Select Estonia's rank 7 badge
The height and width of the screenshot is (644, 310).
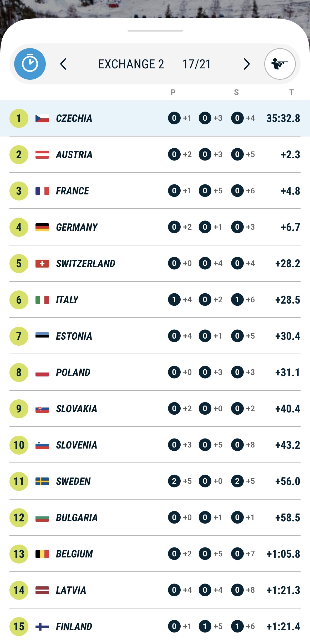pos(19,336)
